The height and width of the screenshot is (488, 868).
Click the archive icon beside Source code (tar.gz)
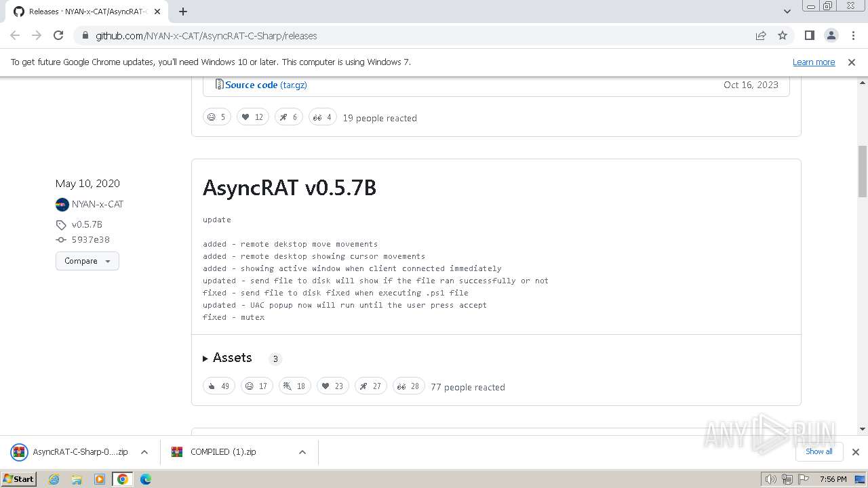(220, 84)
